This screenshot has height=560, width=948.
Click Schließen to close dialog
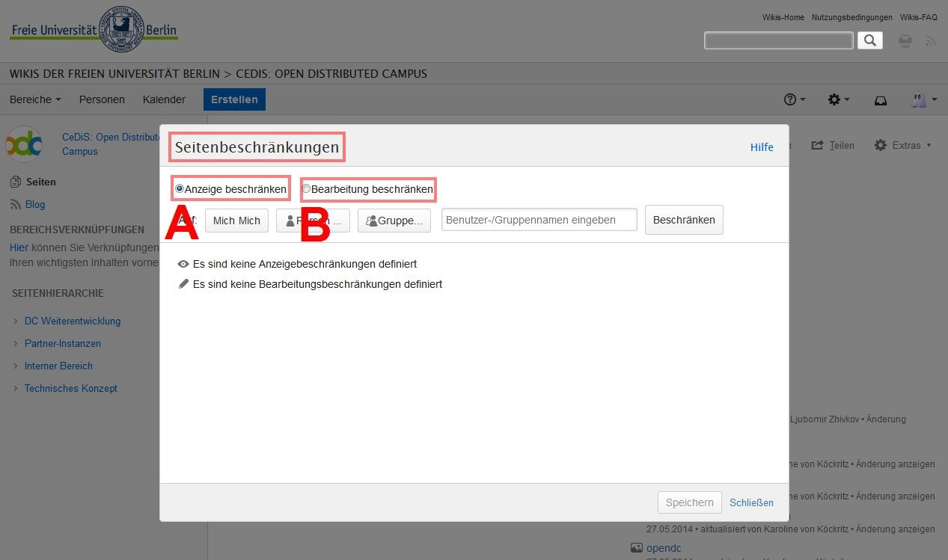tap(752, 502)
